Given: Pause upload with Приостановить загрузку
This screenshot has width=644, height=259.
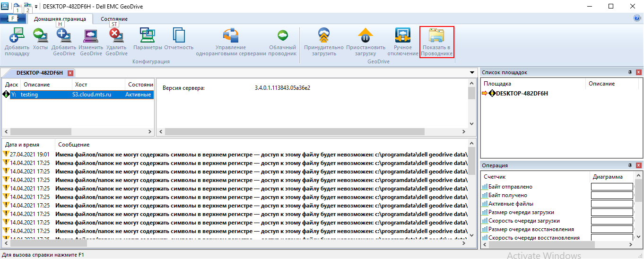Looking at the screenshot, I should (366, 36).
